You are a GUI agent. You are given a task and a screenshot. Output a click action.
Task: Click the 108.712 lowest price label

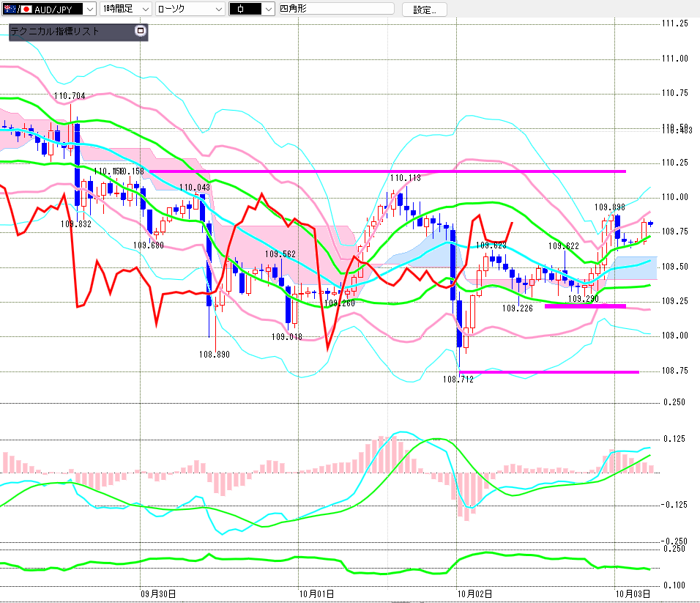point(458,380)
